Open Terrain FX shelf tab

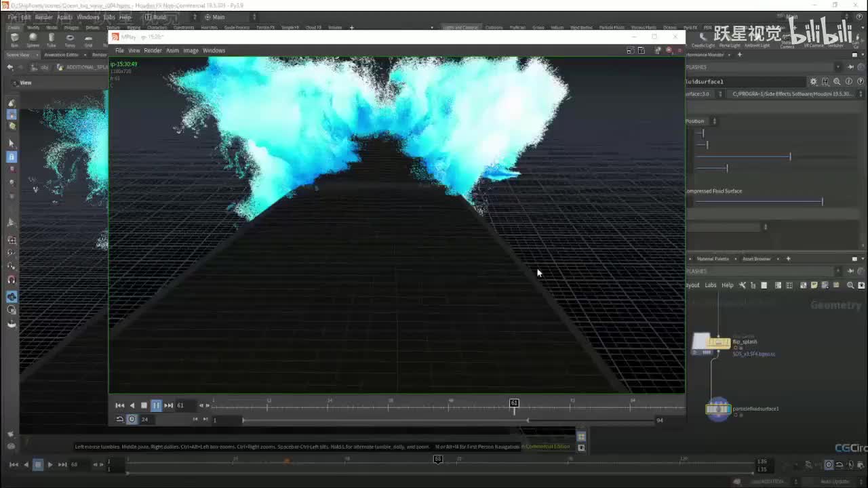pos(265,28)
